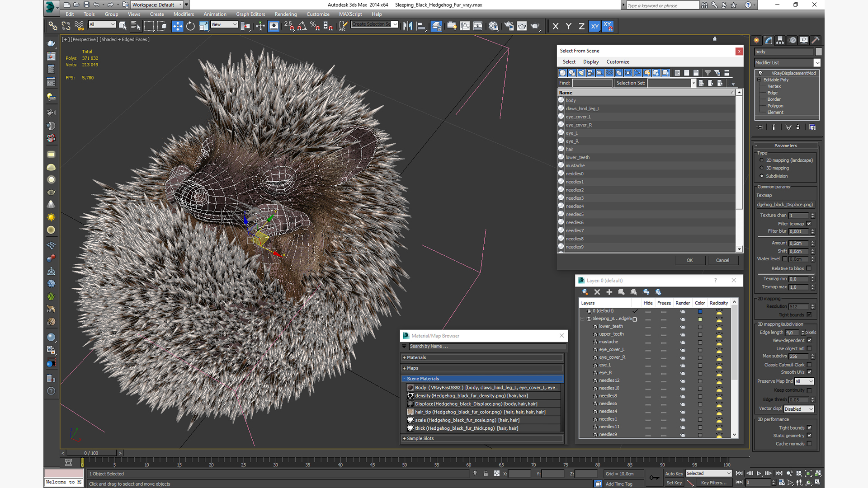Click the blue color swatch of 0 (default) layer
The height and width of the screenshot is (488, 868).
(700, 311)
